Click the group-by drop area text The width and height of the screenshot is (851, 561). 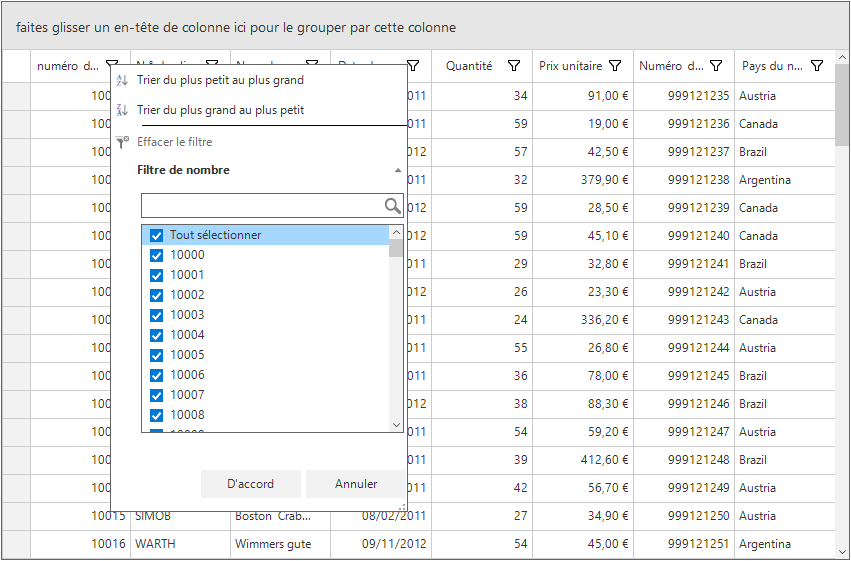tap(236, 28)
